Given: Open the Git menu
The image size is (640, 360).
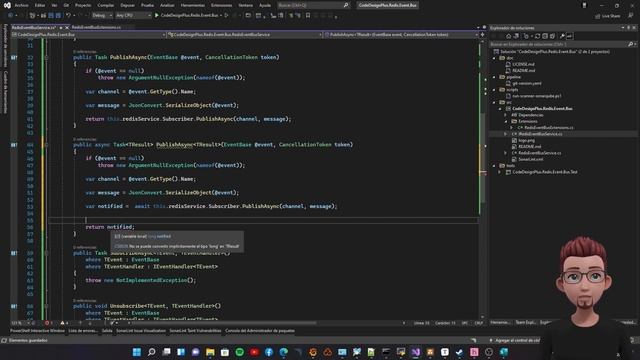Looking at the screenshot, I should (x=66, y=5).
